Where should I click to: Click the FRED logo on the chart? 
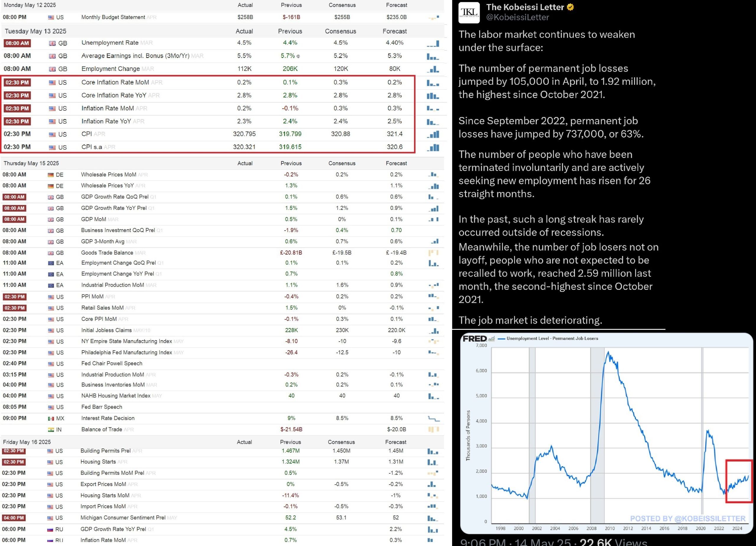tap(475, 339)
